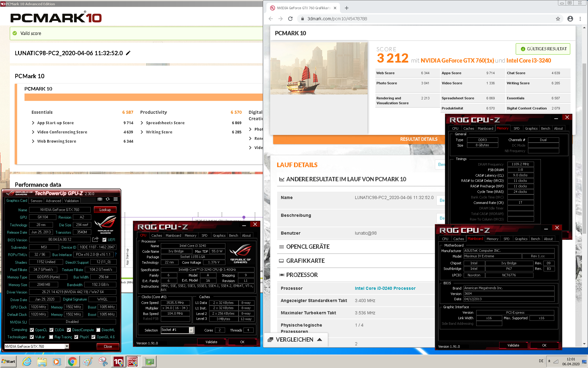Switch to the Sensors tab in GPU-Z

pos(36,201)
